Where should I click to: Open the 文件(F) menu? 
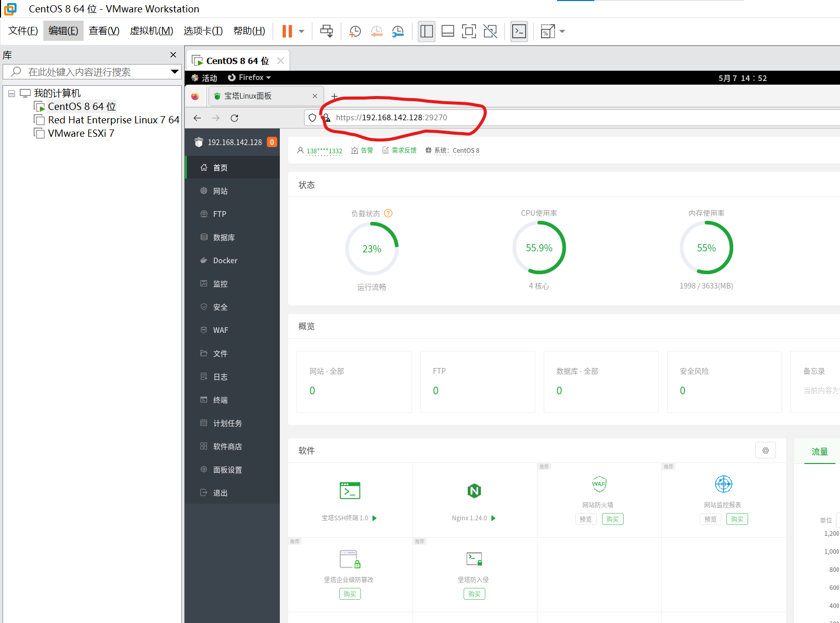[x=23, y=31]
